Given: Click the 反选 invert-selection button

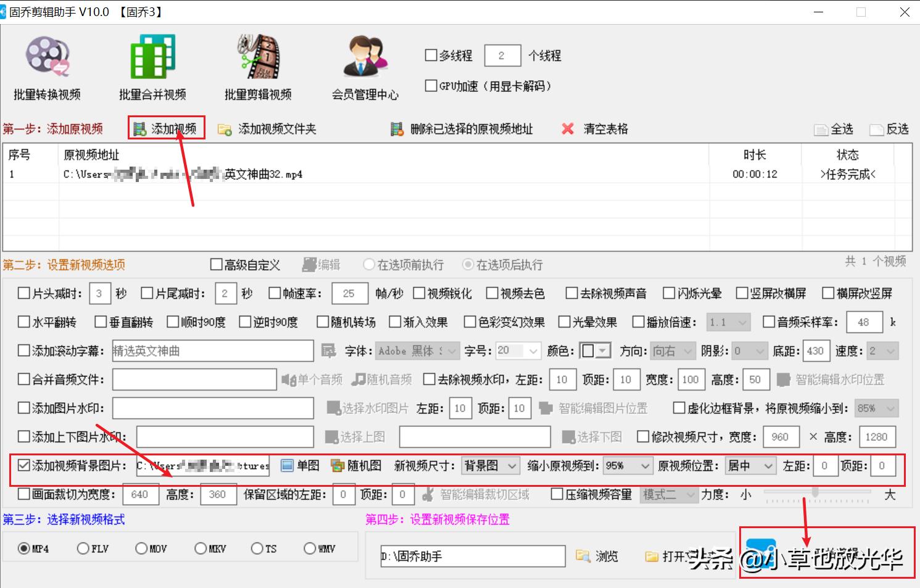Looking at the screenshot, I should (889, 129).
